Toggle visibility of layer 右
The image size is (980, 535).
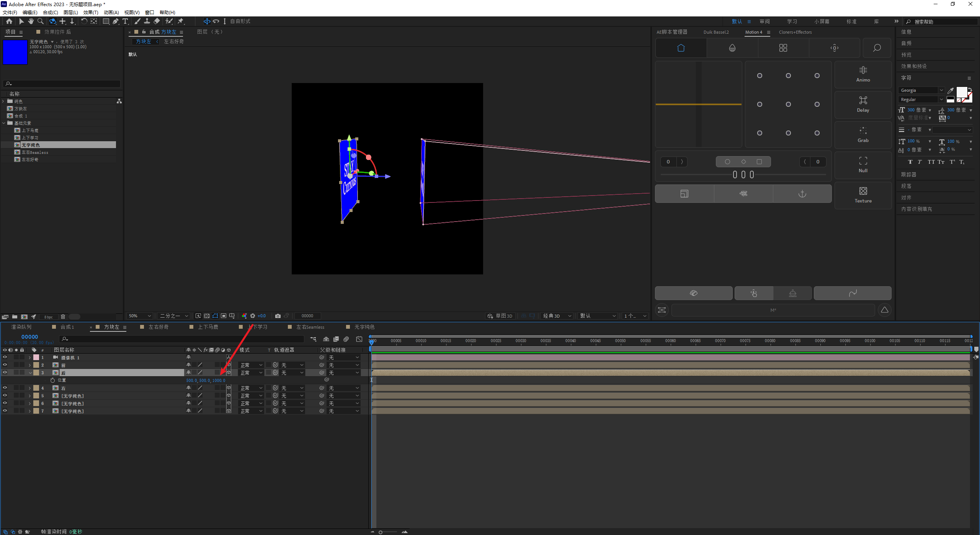point(5,388)
